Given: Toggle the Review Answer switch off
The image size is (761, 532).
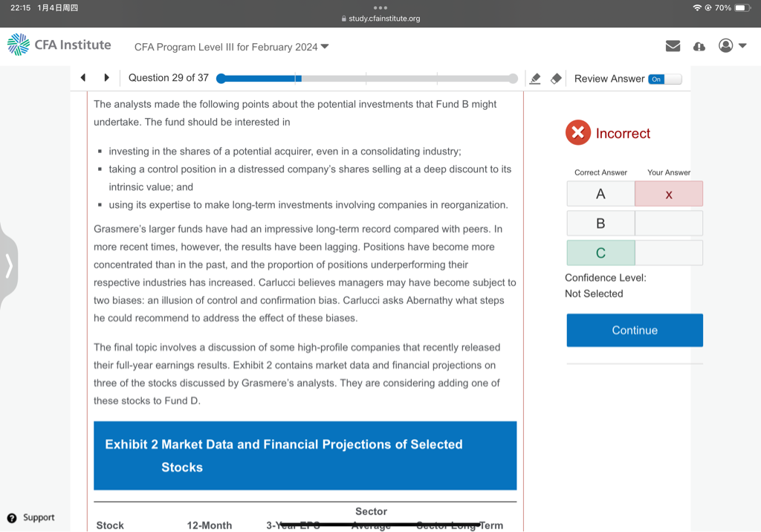Looking at the screenshot, I should pyautogui.click(x=664, y=79).
